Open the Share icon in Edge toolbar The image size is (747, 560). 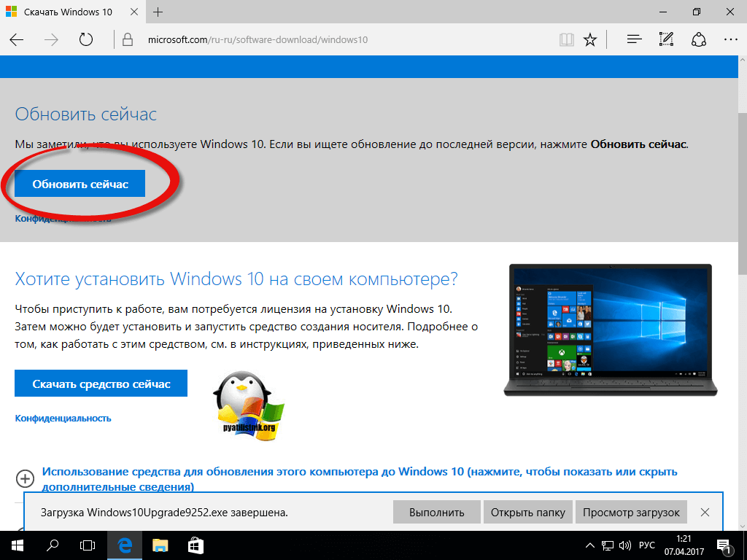pos(698,39)
